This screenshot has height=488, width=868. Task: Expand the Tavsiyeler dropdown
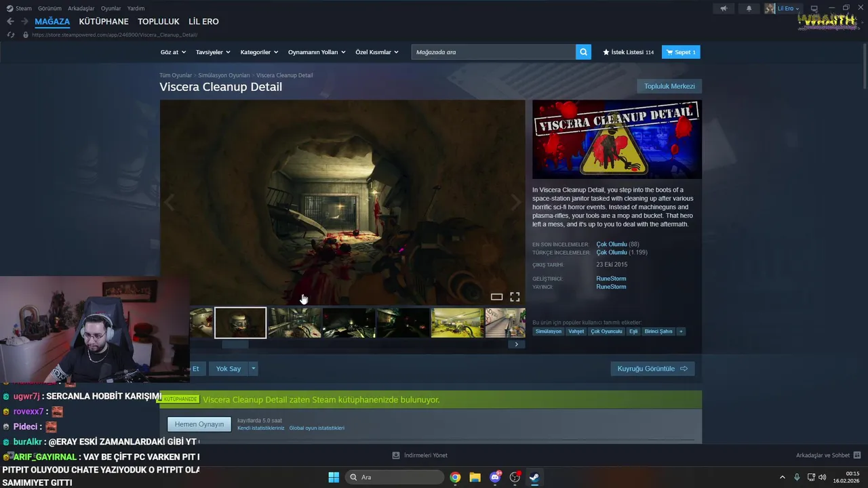pos(213,52)
